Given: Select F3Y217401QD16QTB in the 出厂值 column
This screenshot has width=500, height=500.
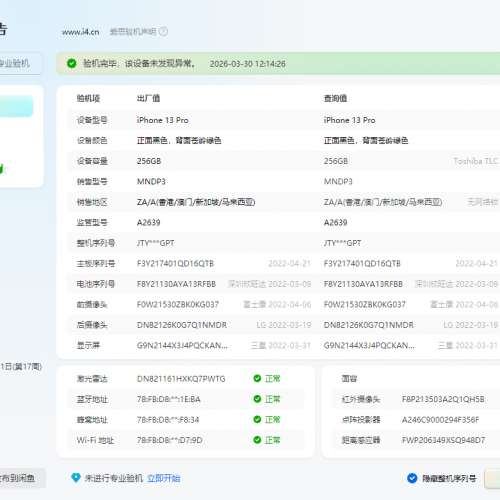Looking at the screenshot, I should click(x=175, y=264).
